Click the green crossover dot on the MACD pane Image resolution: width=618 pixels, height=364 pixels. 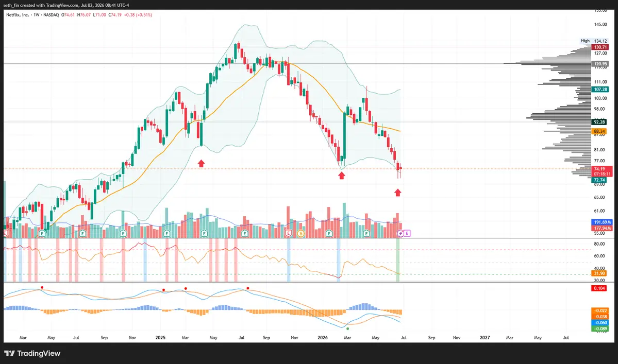click(x=347, y=328)
